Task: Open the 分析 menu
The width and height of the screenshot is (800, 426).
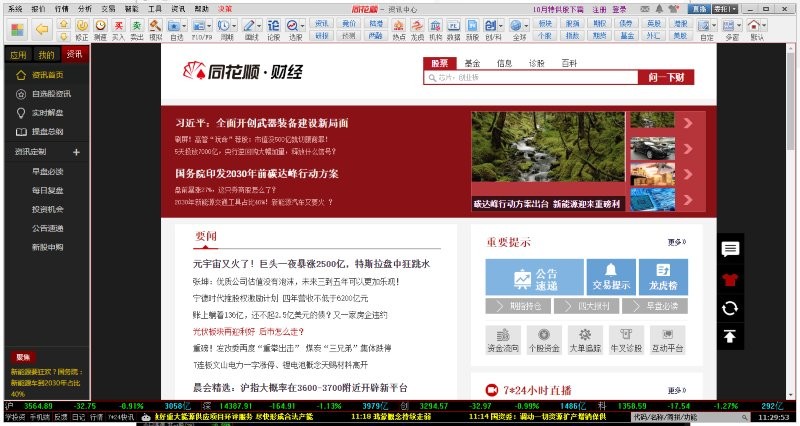Action: 85,9
